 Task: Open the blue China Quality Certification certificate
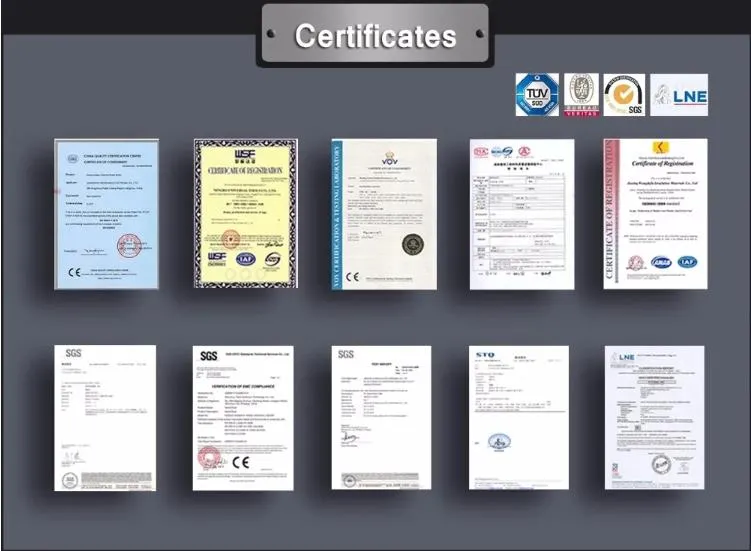pos(106,214)
